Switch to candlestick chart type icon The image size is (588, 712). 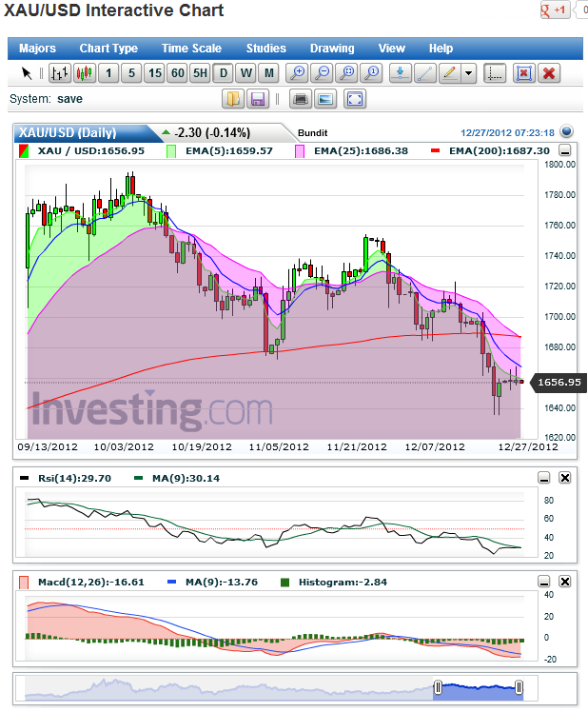85,73
